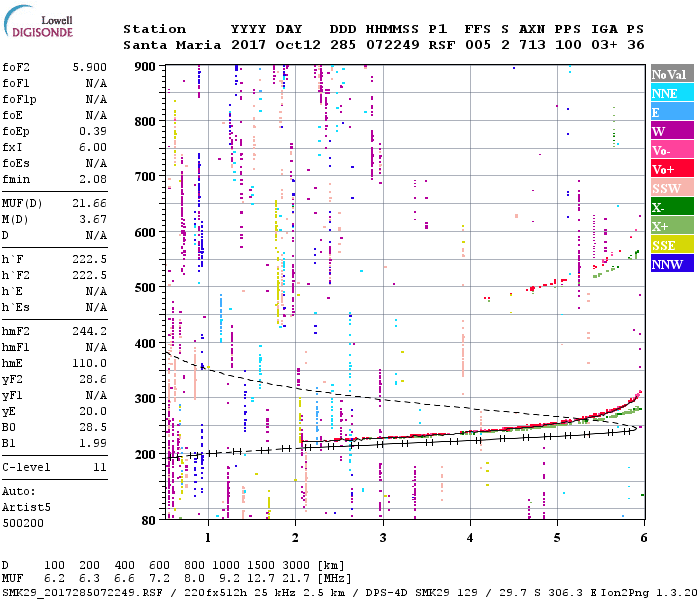This screenshot has width=700, height=600.
Task: Click the MUF value 6.2 in table
Action: tap(54, 579)
